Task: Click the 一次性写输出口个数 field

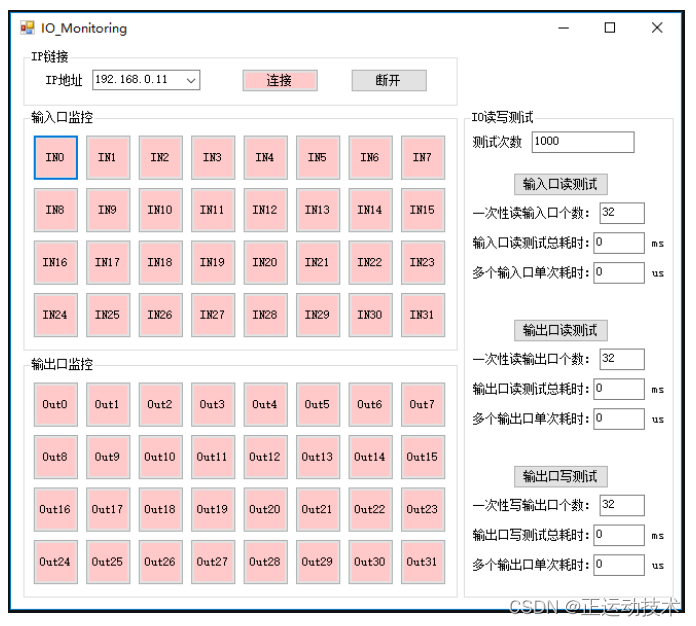Action: [x=621, y=505]
